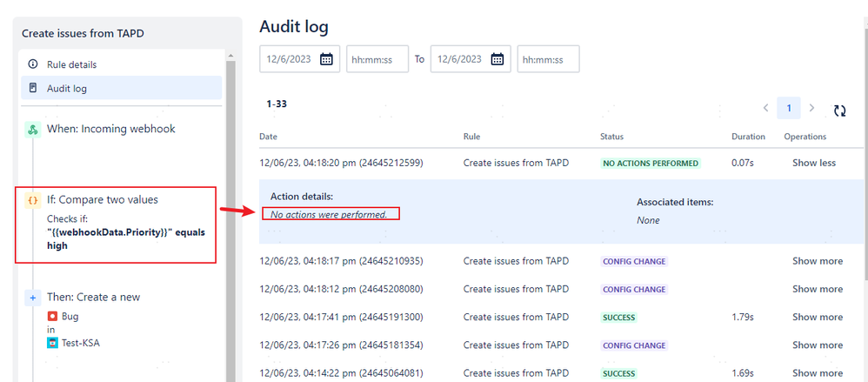The image size is (868, 382).
Task: Click the Compare two values condition icon
Action: (x=33, y=200)
